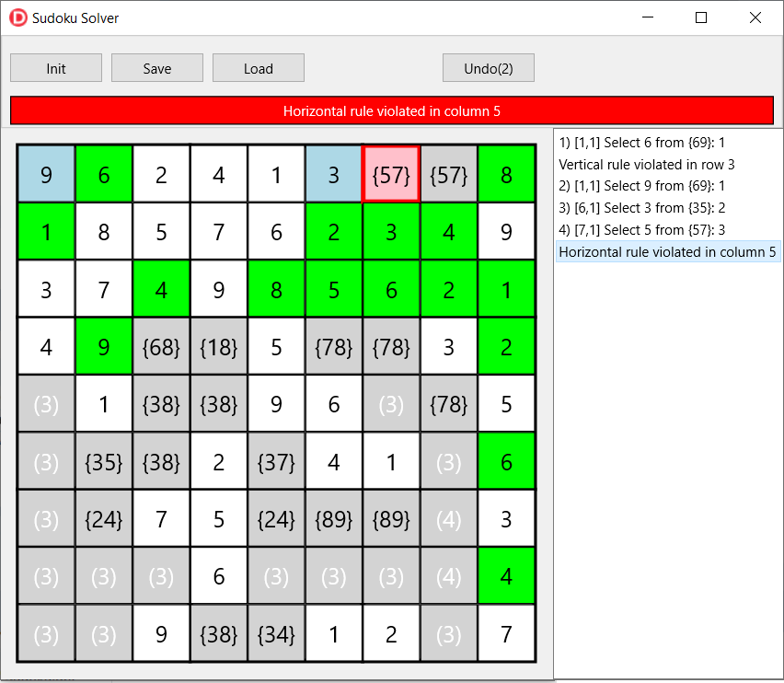The image size is (784, 683).
Task: Click the {24} cell beside the 7 in seventh row
Action: (x=103, y=519)
